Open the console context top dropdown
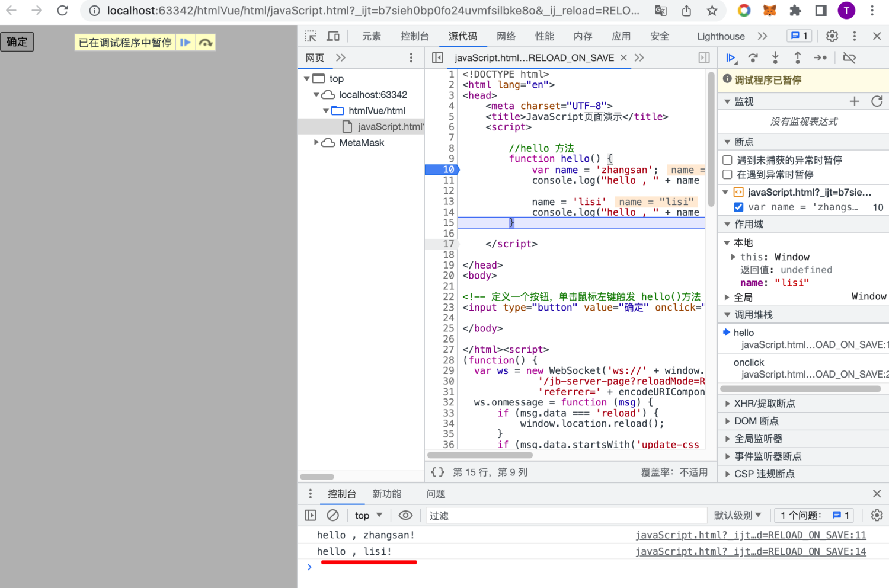This screenshot has width=889, height=588. (369, 515)
